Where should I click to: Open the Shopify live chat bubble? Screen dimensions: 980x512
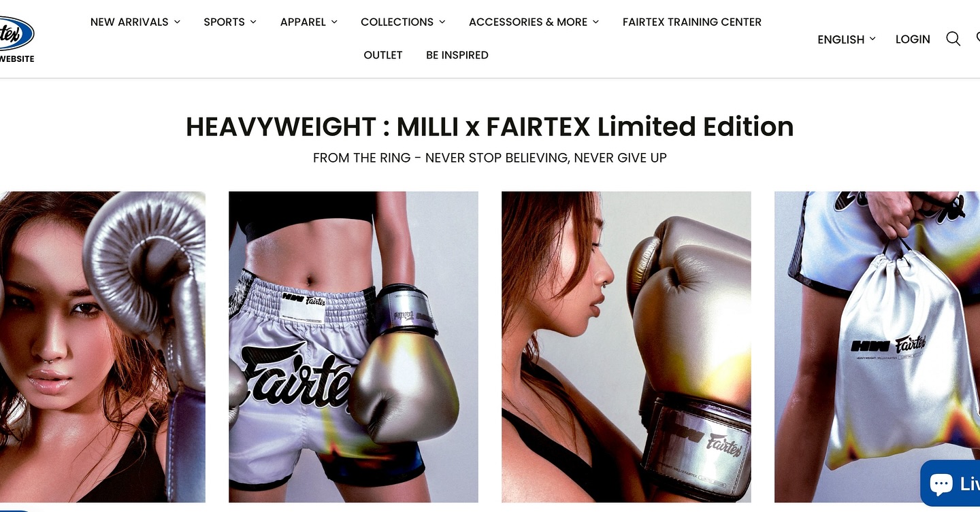(x=950, y=483)
